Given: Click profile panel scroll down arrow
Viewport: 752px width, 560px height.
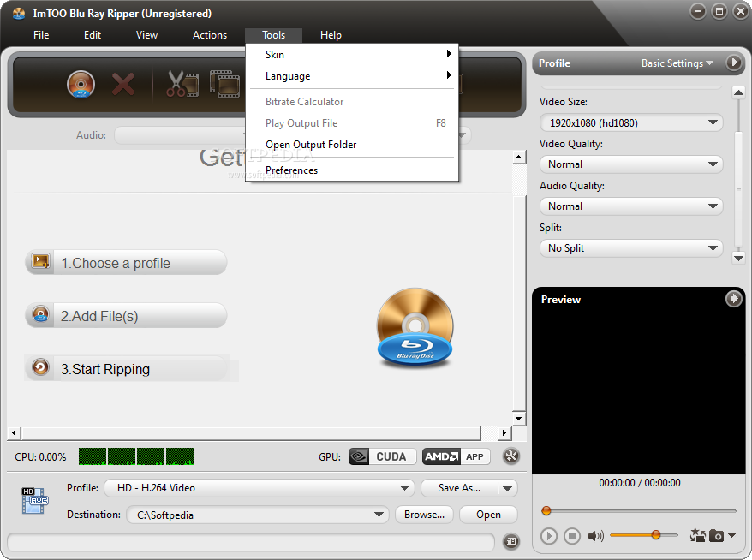Looking at the screenshot, I should click(x=738, y=258).
